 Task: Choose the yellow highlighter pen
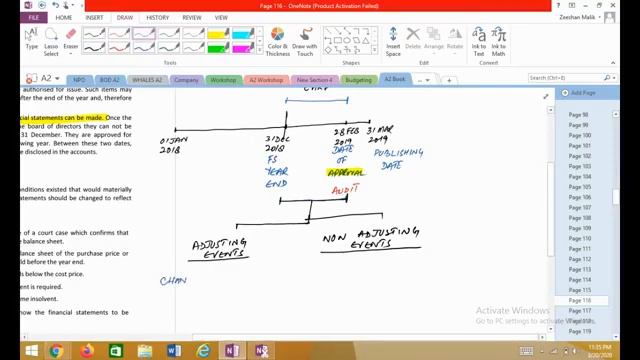(218, 33)
